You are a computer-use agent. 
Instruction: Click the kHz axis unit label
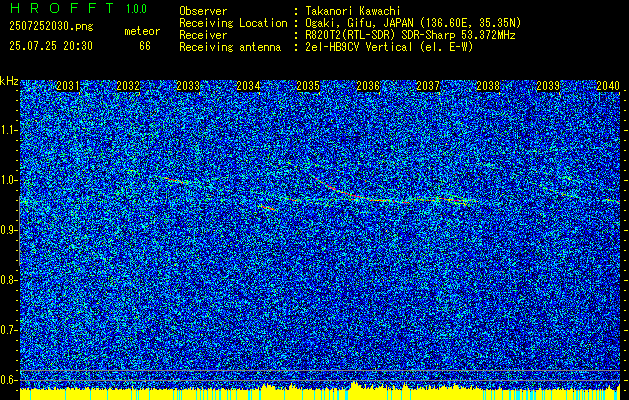pos(9,81)
